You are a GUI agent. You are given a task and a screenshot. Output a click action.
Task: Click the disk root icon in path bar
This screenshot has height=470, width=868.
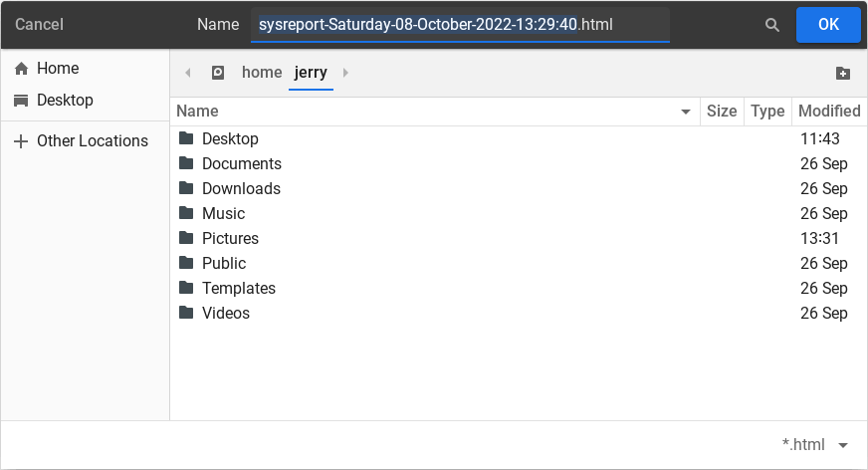coord(218,73)
